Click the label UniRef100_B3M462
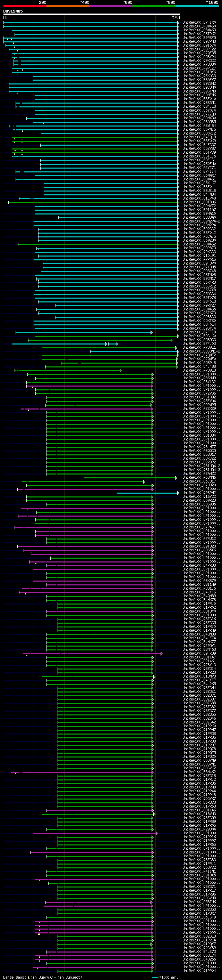 (x=199, y=772)
